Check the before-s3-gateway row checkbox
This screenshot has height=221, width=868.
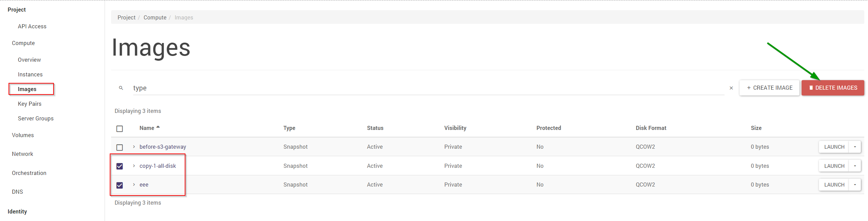[x=120, y=147]
